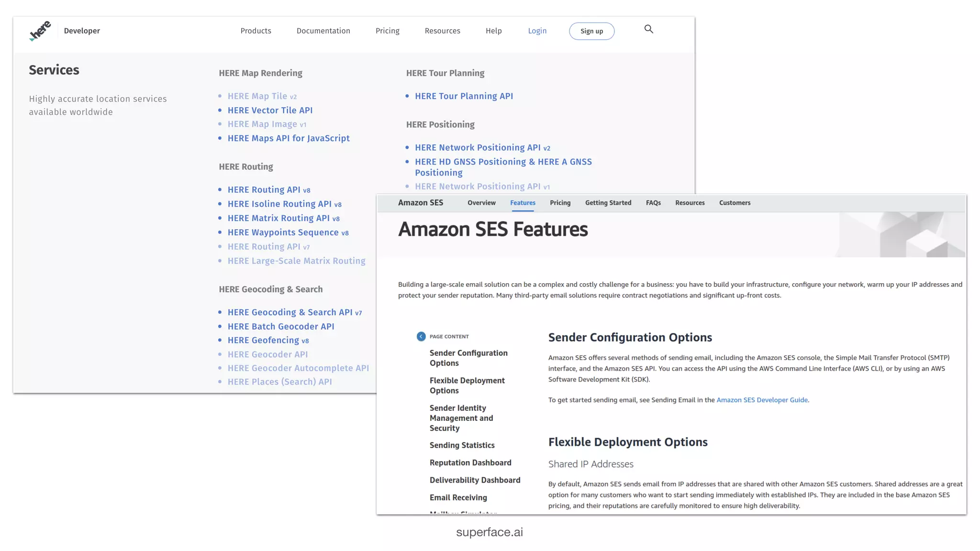Open the Customers tab
Viewport: 980px width, 551px height.
click(735, 203)
